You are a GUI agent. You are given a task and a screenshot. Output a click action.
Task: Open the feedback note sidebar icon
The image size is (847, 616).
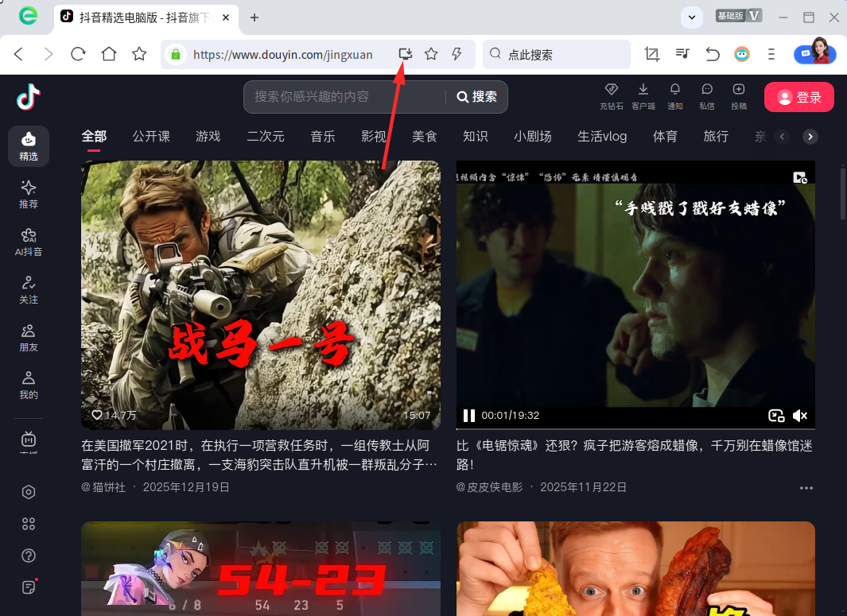pyautogui.click(x=29, y=587)
